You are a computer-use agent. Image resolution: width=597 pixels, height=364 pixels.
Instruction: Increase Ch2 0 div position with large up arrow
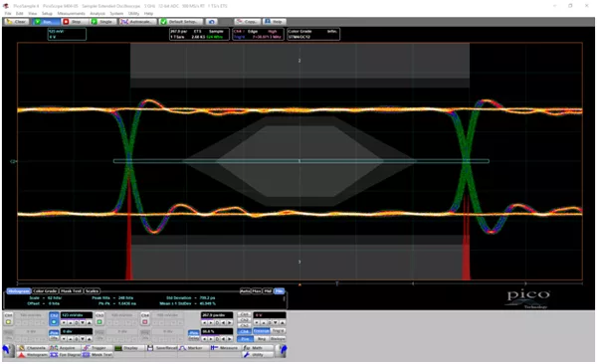[90, 338]
